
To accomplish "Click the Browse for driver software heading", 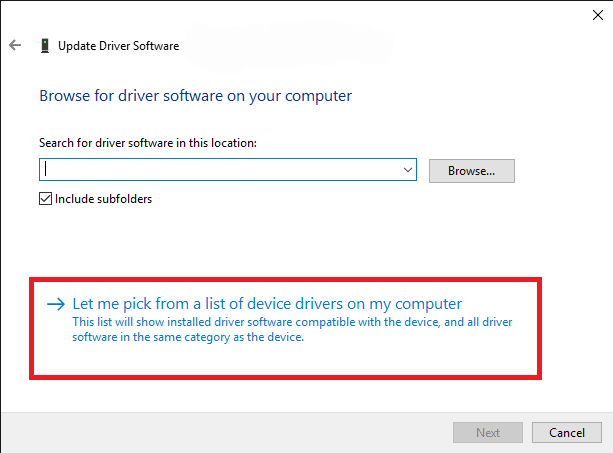I will 195,96.
